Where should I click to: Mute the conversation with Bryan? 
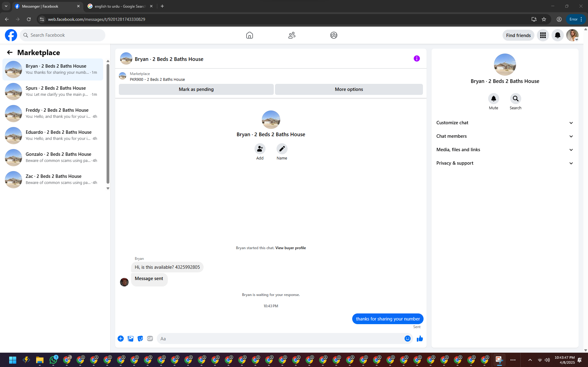493,99
